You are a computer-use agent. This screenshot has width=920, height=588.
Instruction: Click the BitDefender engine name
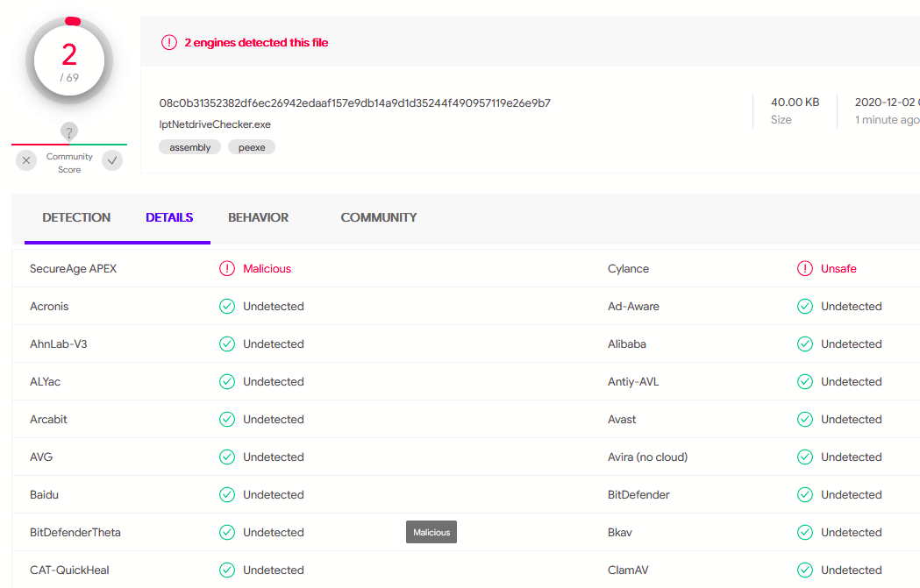pyautogui.click(x=639, y=495)
